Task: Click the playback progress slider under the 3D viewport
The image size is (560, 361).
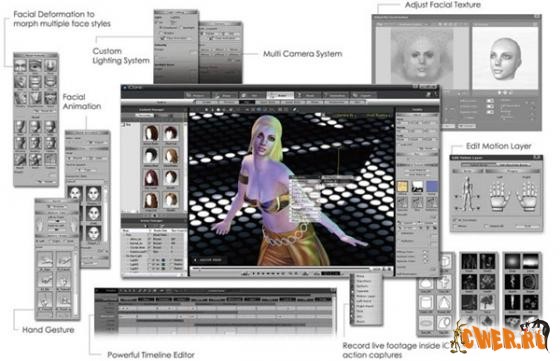Action: [x=282, y=268]
